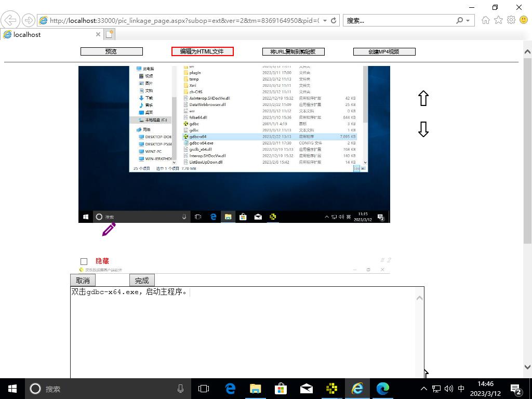Select the localhost browser tab
This screenshot has height=399, width=532.
(47, 35)
